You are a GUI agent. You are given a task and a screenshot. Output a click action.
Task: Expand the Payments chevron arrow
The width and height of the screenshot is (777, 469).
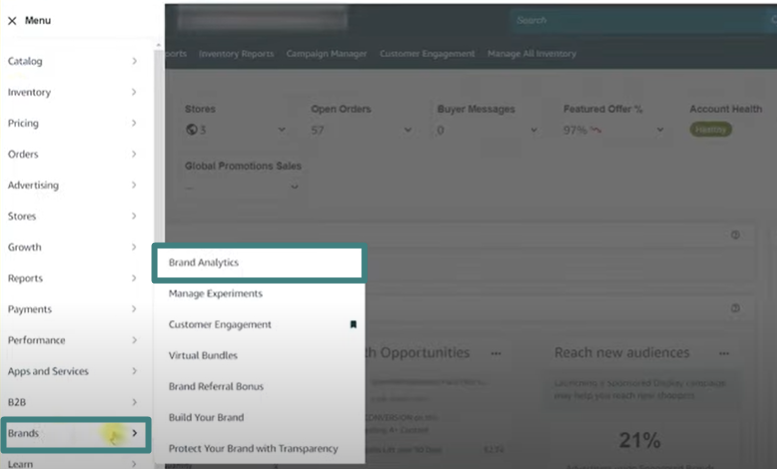134,309
